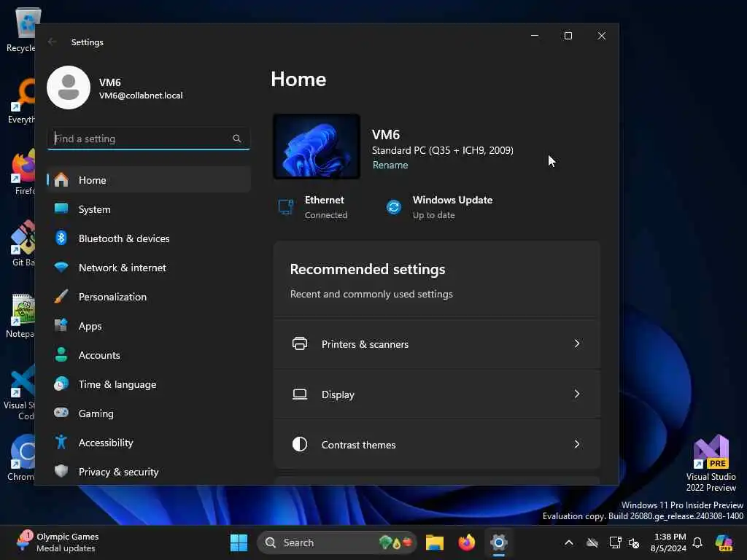The height and width of the screenshot is (560, 747).
Task: Open Privacy & security settings
Action: point(149,472)
